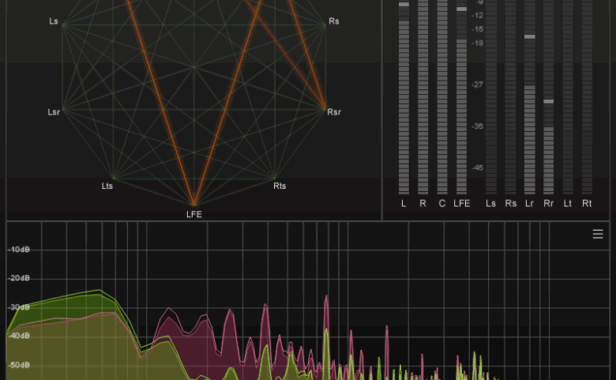Click the Rt channel meter label
Viewport: 616px width, 380px height.
point(587,204)
